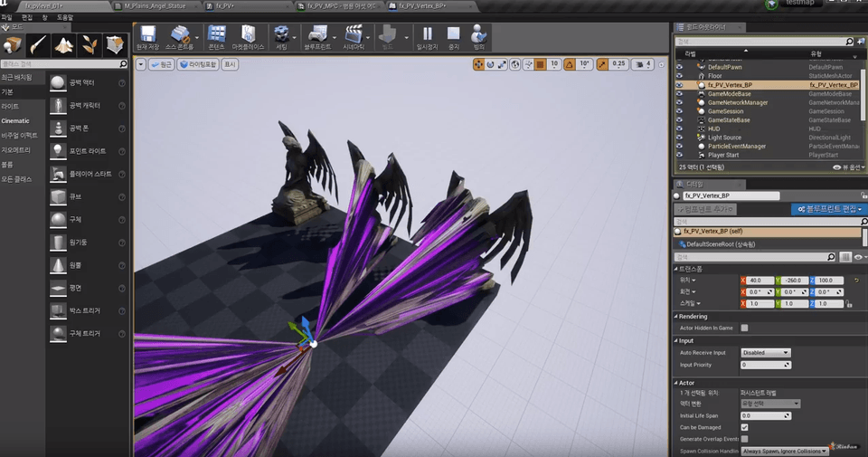Open viewport options dropdown arrow
The height and width of the screenshot is (457, 868).
tap(141, 65)
